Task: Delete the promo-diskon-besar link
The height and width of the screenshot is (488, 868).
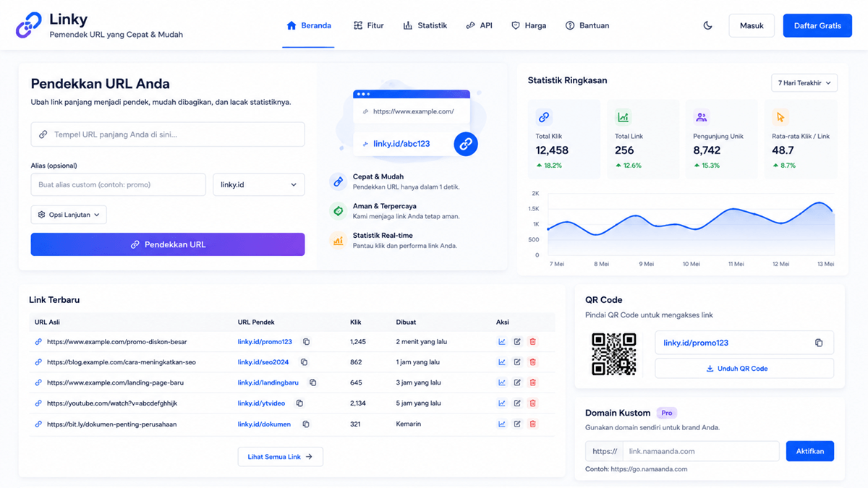Action: (x=533, y=342)
